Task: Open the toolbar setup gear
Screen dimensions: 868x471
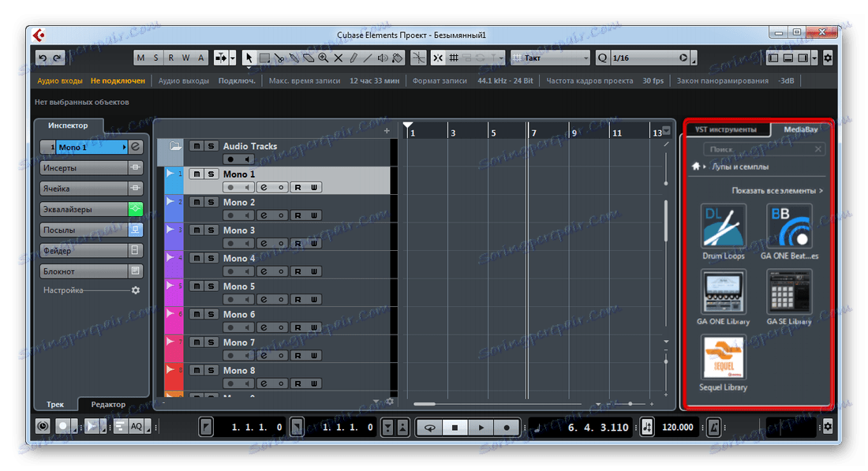Action: (828, 58)
